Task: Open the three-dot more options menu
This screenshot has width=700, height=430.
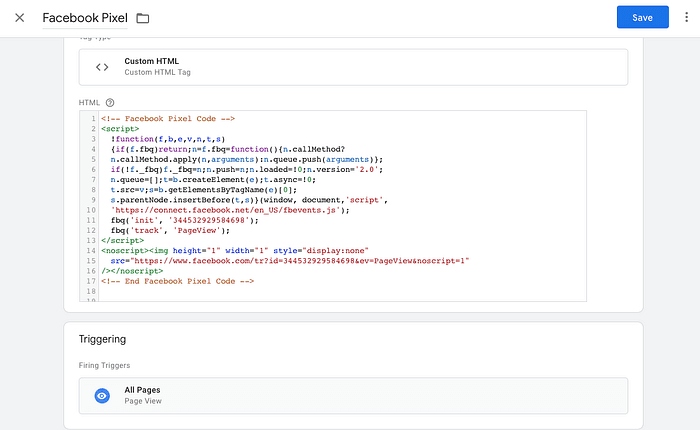Action: [x=686, y=17]
